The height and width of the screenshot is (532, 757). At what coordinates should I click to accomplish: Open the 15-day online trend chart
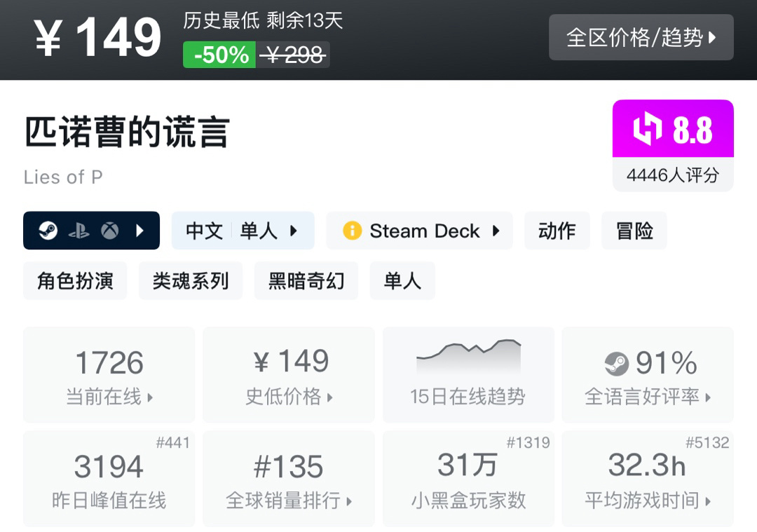coord(468,374)
